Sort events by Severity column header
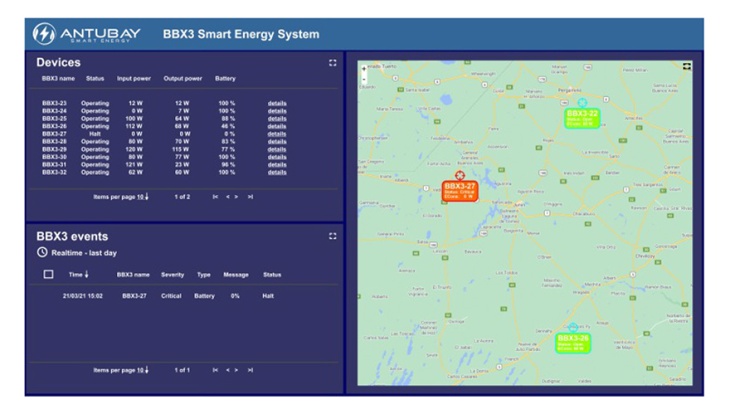The height and width of the screenshot is (419, 730). pyautogui.click(x=173, y=275)
